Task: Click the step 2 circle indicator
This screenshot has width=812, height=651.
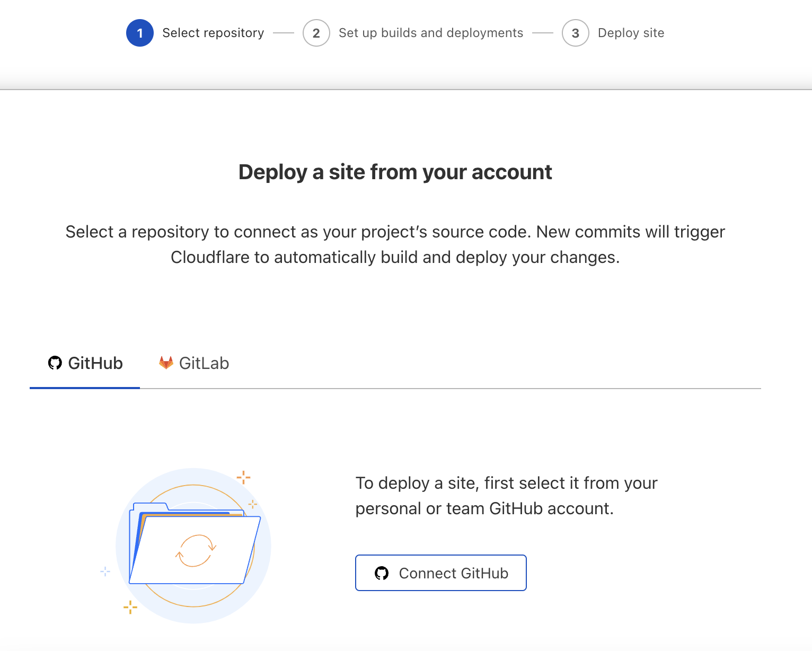Action: 316,33
